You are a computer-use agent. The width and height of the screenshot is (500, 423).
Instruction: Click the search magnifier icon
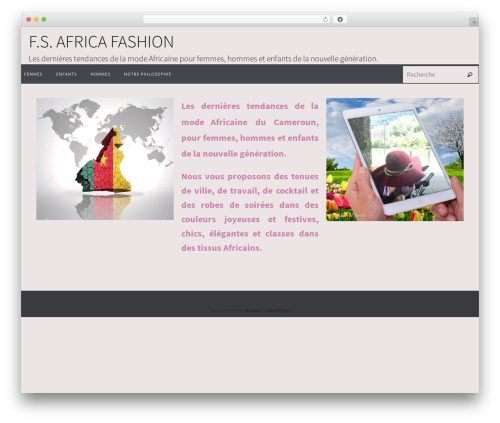[470, 75]
